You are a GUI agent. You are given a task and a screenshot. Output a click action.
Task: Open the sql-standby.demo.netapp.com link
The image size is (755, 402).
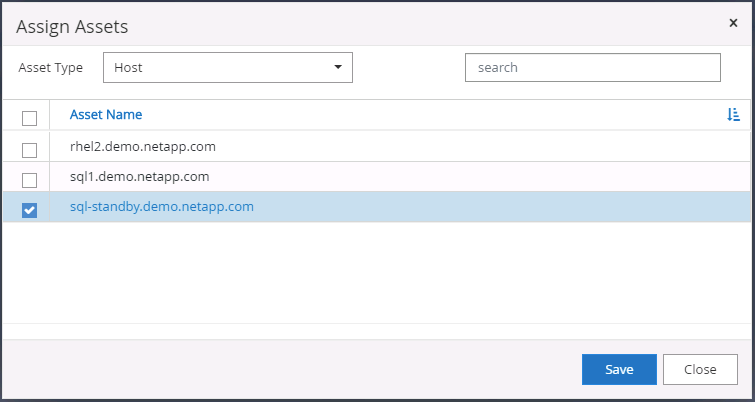tap(161, 207)
